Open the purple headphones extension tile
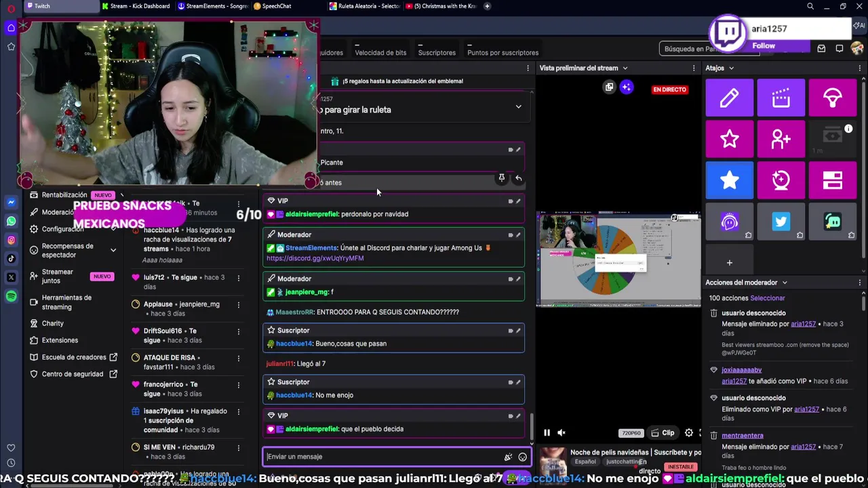The image size is (868, 488). (x=729, y=222)
